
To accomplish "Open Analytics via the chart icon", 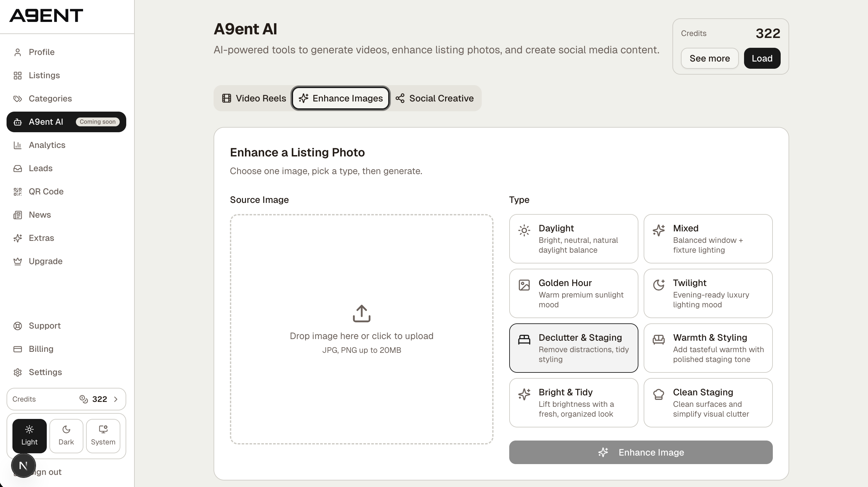I will (18, 145).
